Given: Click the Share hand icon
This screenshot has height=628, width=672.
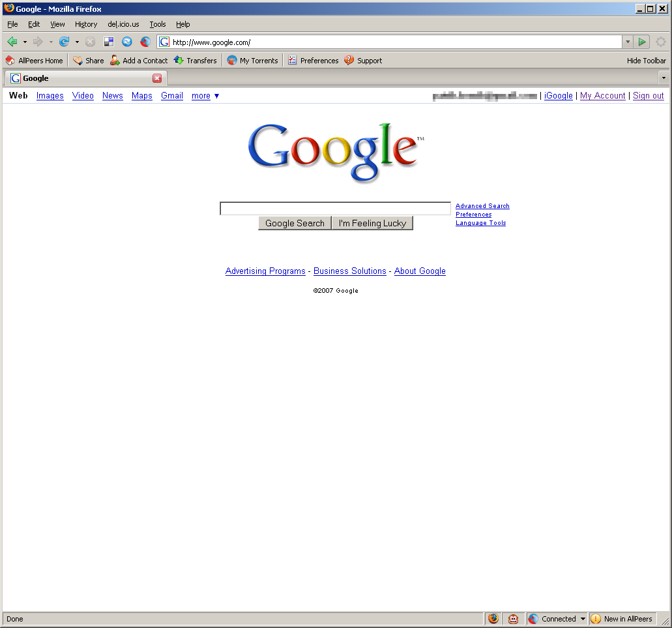Looking at the screenshot, I should tap(78, 61).
